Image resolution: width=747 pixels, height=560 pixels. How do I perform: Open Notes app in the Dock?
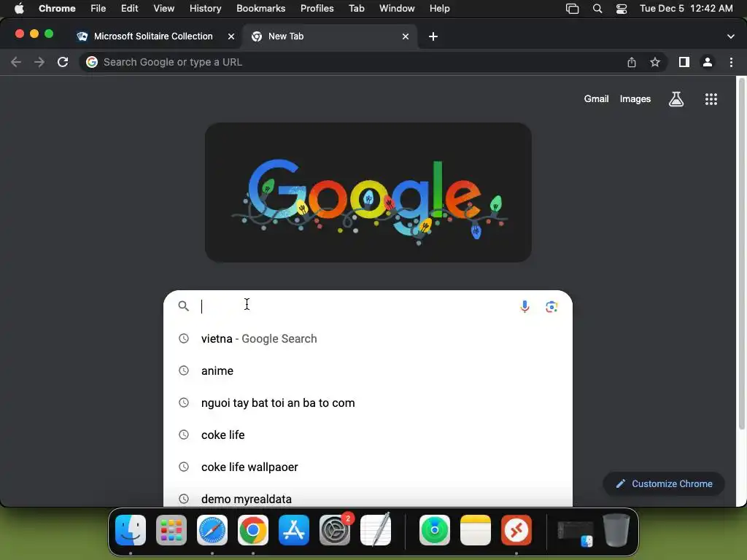(x=476, y=530)
